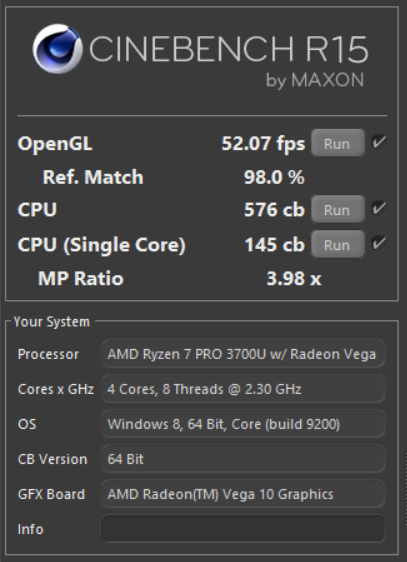The image size is (407, 562).
Task: Click the CB Version field
Action: click(243, 459)
